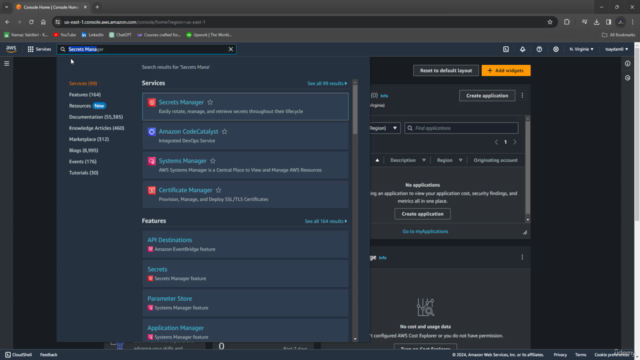Screen dimensions: 640x360
Task: Open Privacy link in footer
Action: pos(560,355)
